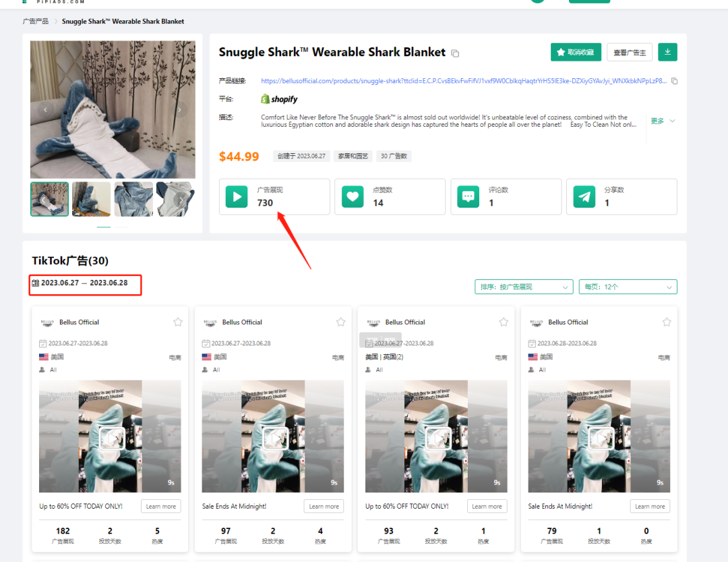Favorite the ad with 93 impressions
728x562 pixels.
pos(504,322)
